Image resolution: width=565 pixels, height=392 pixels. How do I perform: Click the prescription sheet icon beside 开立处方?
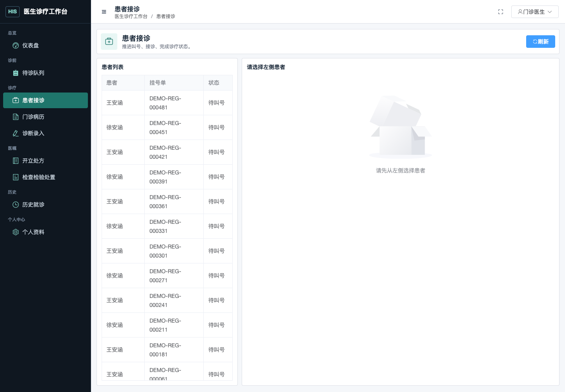click(16, 161)
